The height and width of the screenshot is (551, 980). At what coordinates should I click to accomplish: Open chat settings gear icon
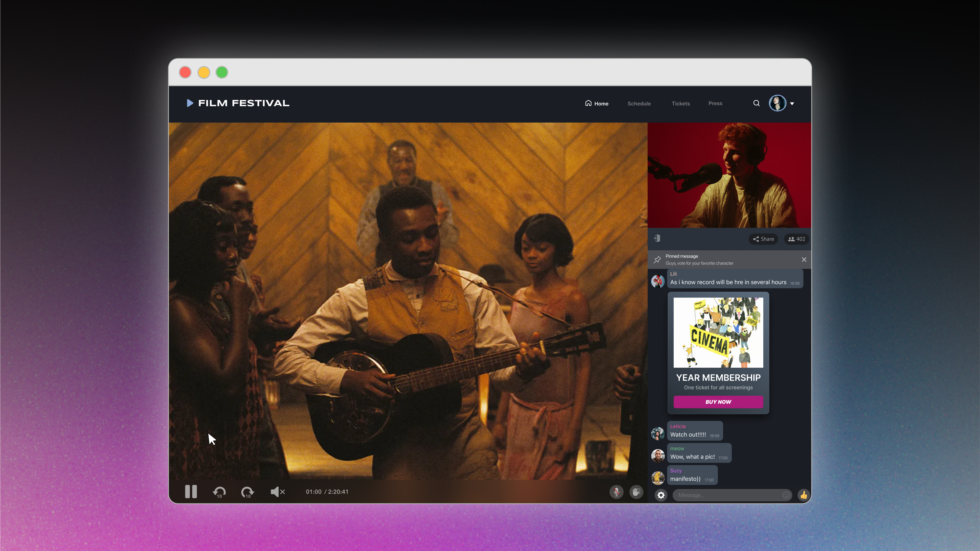pos(661,495)
